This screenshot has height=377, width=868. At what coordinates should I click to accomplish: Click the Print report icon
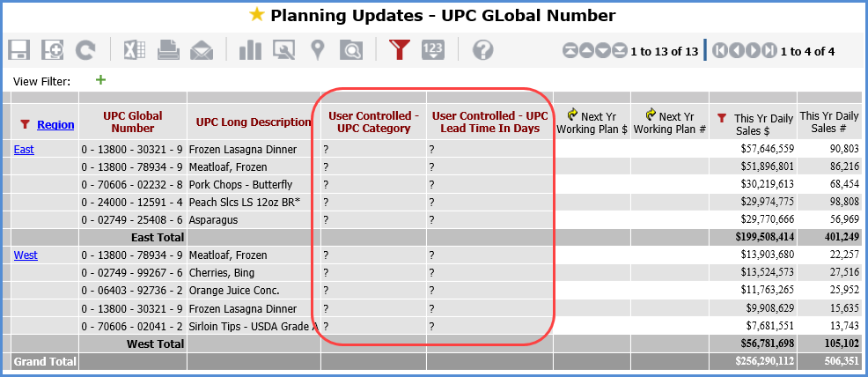(x=168, y=50)
